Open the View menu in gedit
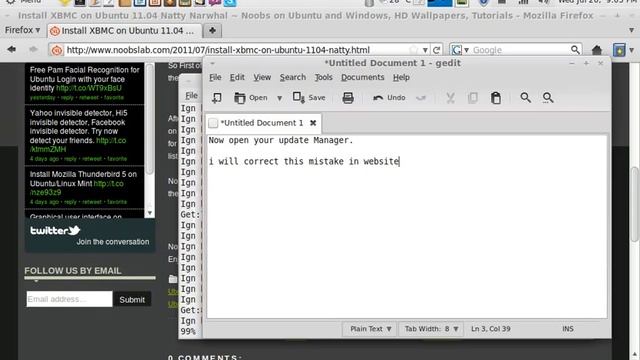The width and height of the screenshot is (640, 360). pyautogui.click(x=262, y=77)
